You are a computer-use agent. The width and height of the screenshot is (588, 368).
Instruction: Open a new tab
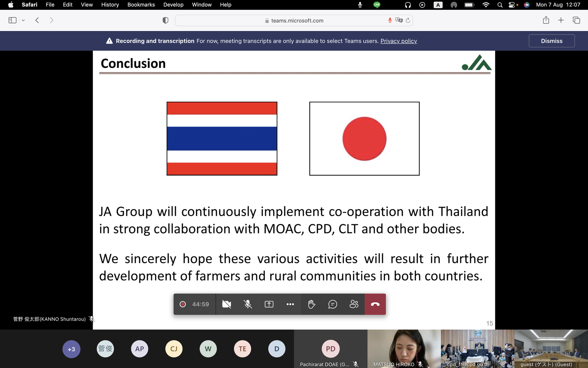click(561, 20)
